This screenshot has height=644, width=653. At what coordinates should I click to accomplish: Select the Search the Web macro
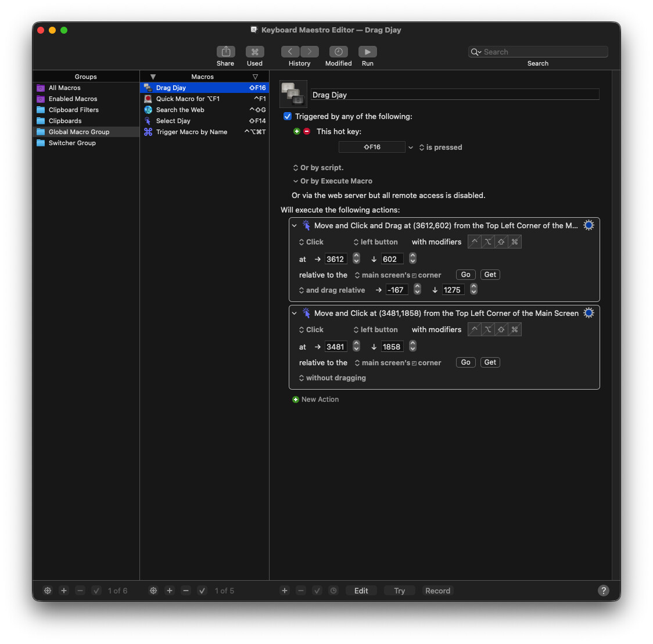pos(180,110)
